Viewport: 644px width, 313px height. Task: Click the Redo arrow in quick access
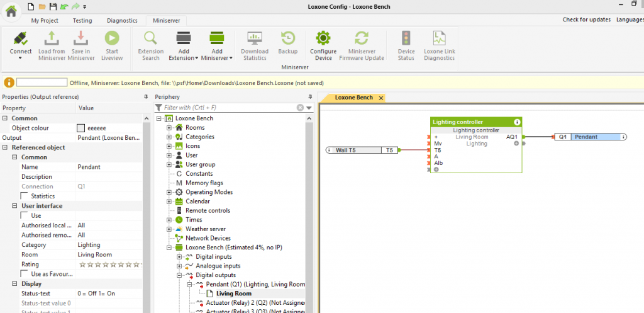point(75,6)
